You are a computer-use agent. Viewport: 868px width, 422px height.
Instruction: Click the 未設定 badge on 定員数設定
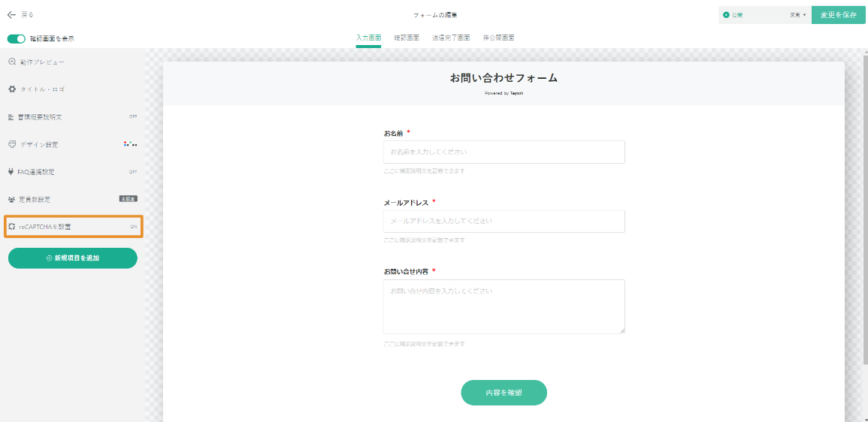pos(128,199)
